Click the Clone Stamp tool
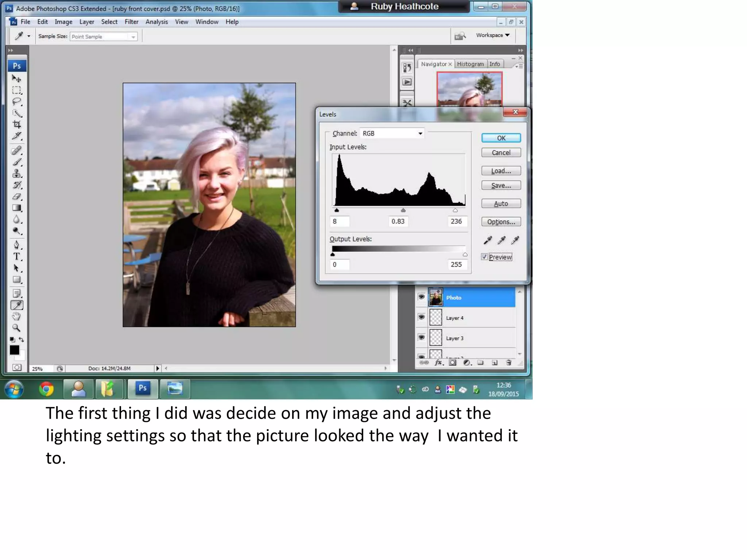The width and height of the screenshot is (747, 560). click(16, 174)
